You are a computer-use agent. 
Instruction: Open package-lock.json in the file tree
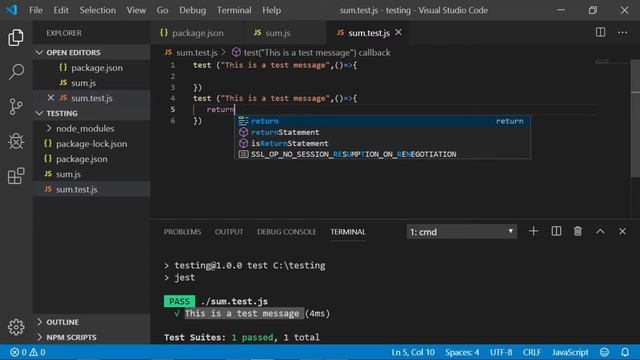click(x=92, y=144)
